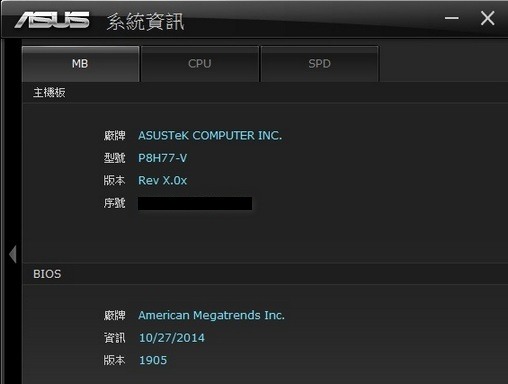Minimize the system information window
508x384 pixels.
pyautogui.click(x=452, y=18)
